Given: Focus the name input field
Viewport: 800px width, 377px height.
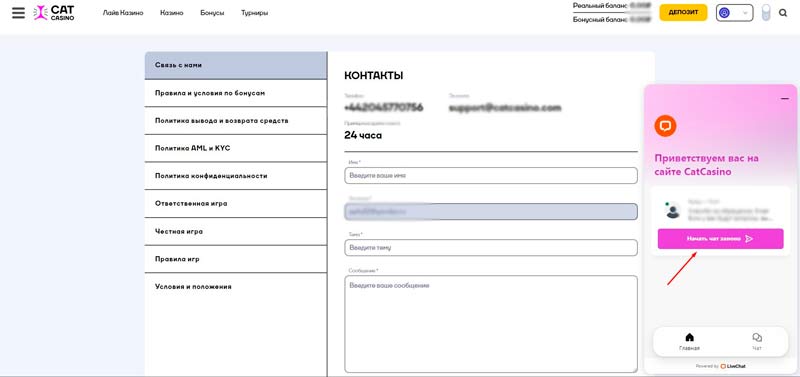Looking at the screenshot, I should coord(491,175).
